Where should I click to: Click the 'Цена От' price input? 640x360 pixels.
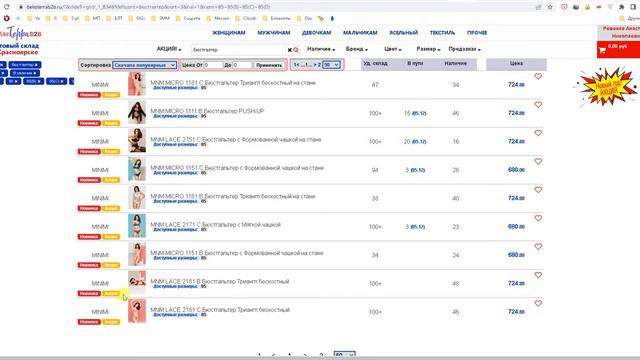click(x=213, y=65)
